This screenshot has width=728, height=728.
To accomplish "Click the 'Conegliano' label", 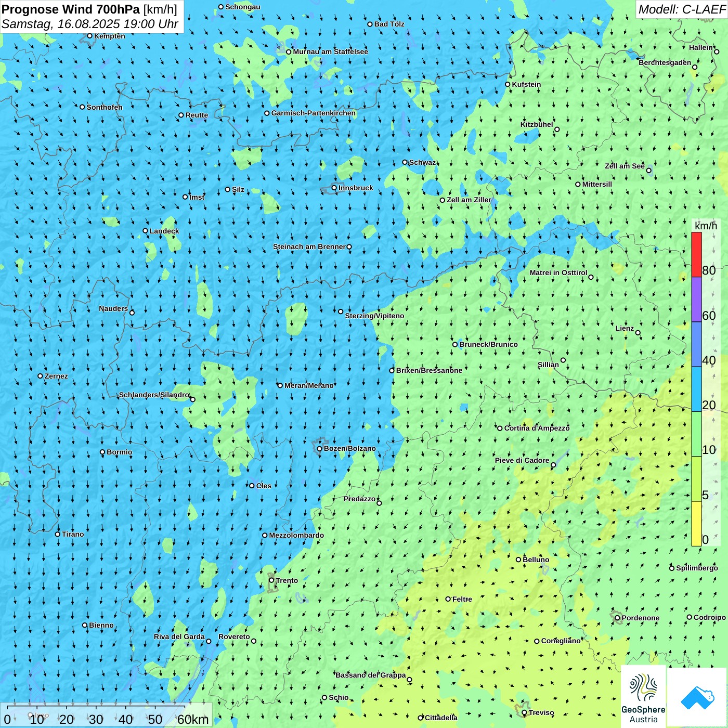I will coord(561,641).
